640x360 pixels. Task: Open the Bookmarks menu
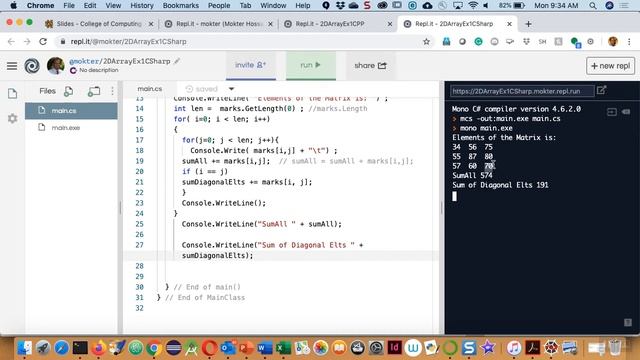[180, 6]
